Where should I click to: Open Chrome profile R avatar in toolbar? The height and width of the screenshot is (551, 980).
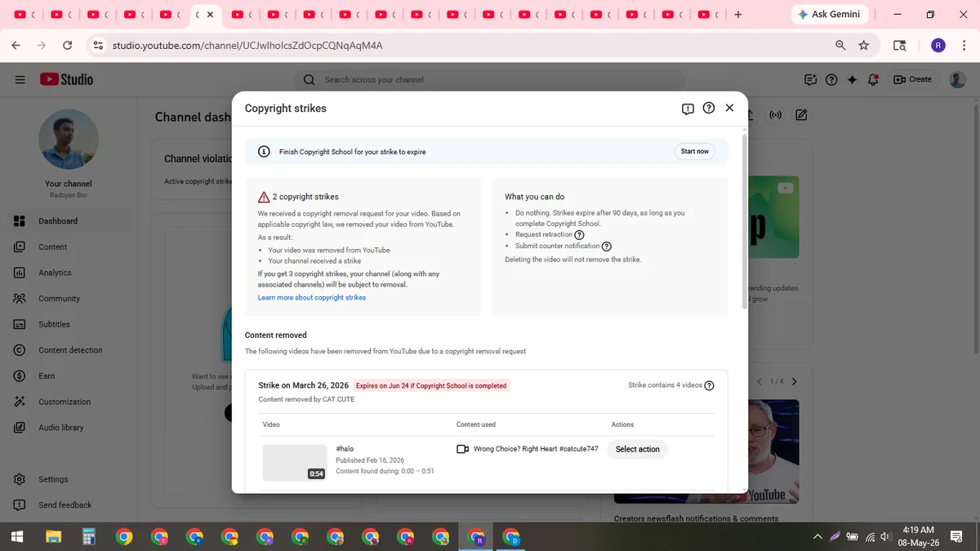click(938, 46)
